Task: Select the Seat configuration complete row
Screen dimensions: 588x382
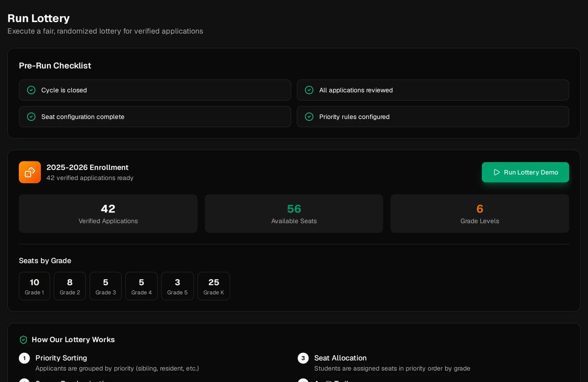Action: [x=155, y=117]
